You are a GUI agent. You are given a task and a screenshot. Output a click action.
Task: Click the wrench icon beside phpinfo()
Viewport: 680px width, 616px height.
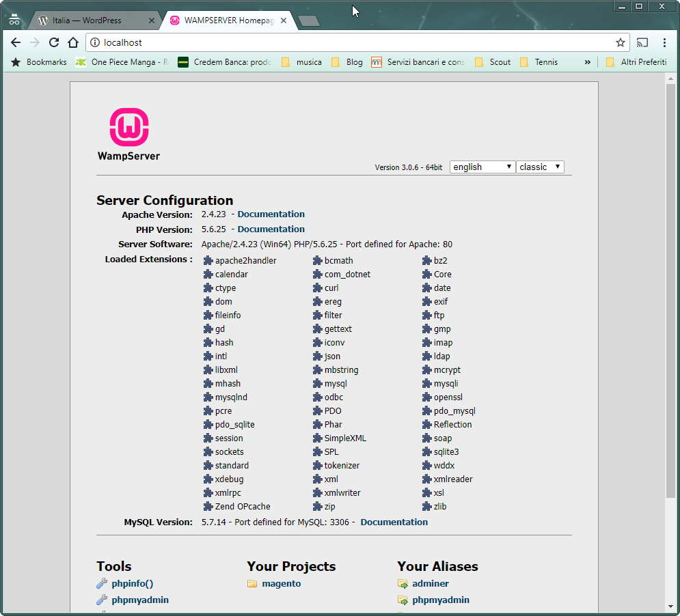(102, 583)
